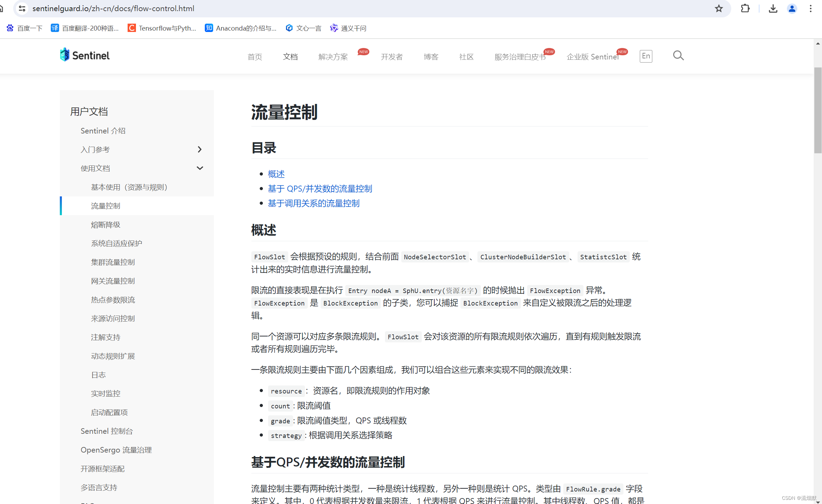The image size is (822, 504).
Task: Open Sentinel 控制台 in sidebar
Action: pos(107,431)
